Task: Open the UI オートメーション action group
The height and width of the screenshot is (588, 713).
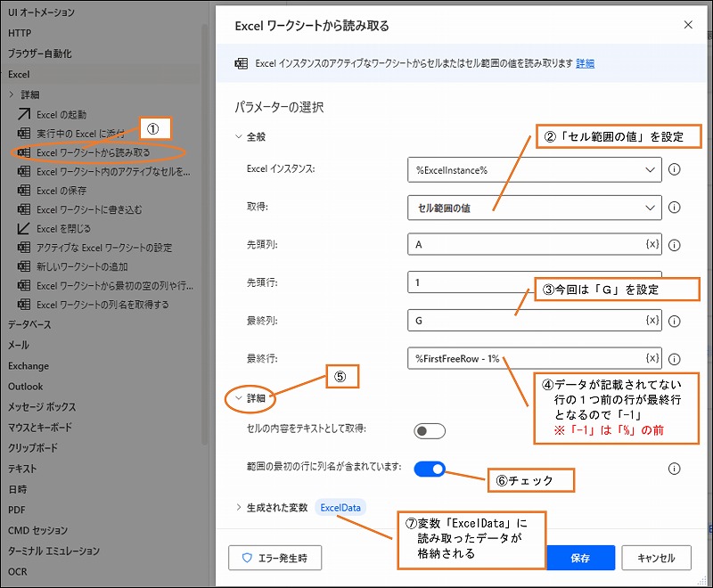Action: (41, 12)
